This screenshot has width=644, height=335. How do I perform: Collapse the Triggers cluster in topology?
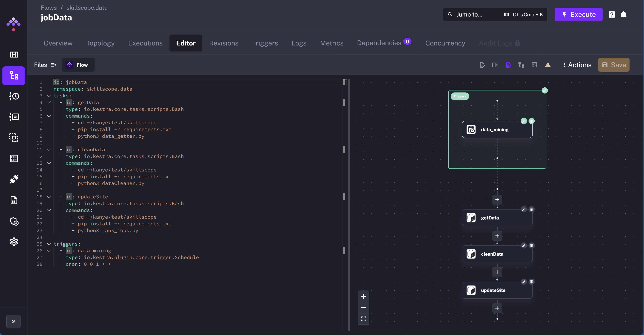coord(545,90)
